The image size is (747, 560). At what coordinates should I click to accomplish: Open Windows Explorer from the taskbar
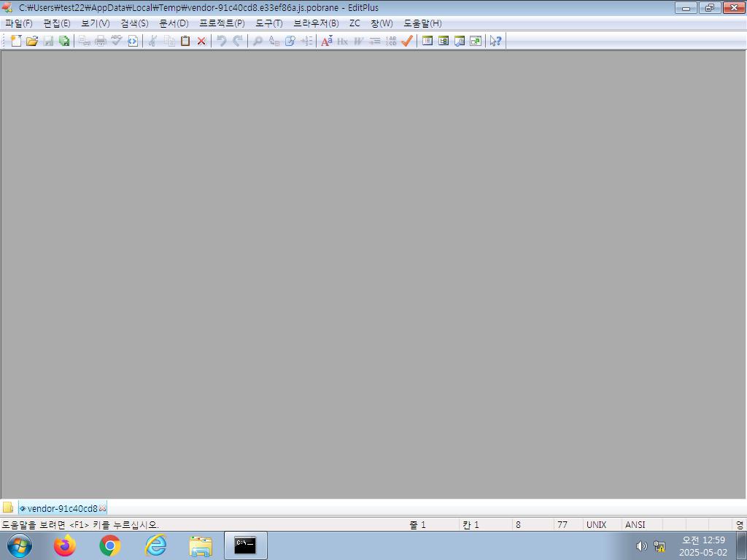pos(201,546)
